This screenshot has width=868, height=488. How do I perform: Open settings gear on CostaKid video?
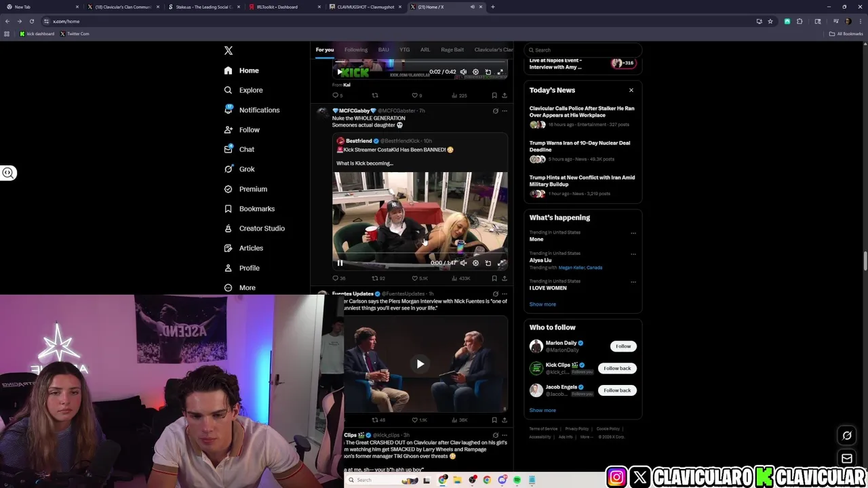point(475,263)
